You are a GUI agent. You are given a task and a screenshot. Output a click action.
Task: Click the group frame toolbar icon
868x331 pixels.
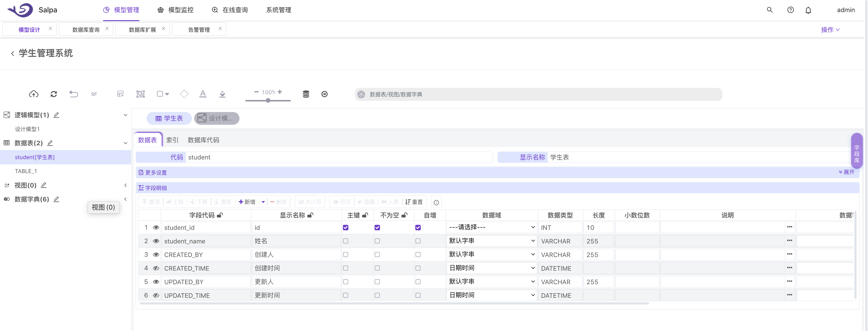click(x=141, y=94)
